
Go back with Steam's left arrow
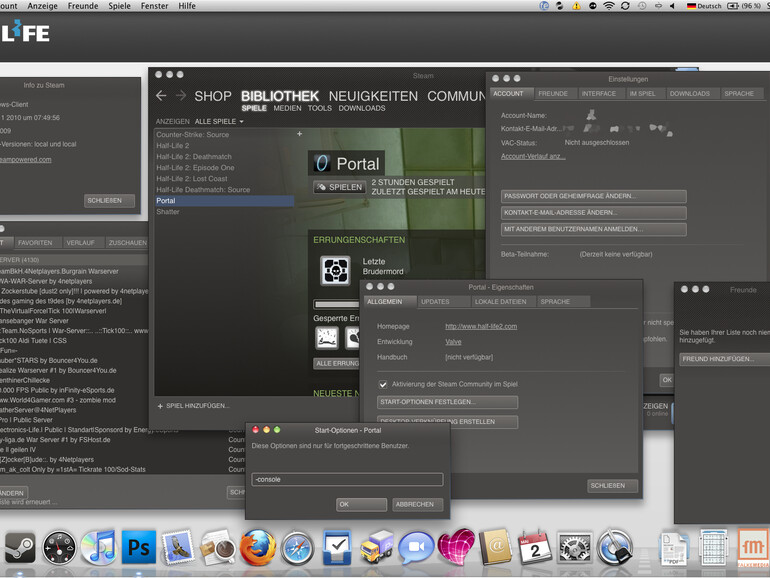[x=161, y=95]
